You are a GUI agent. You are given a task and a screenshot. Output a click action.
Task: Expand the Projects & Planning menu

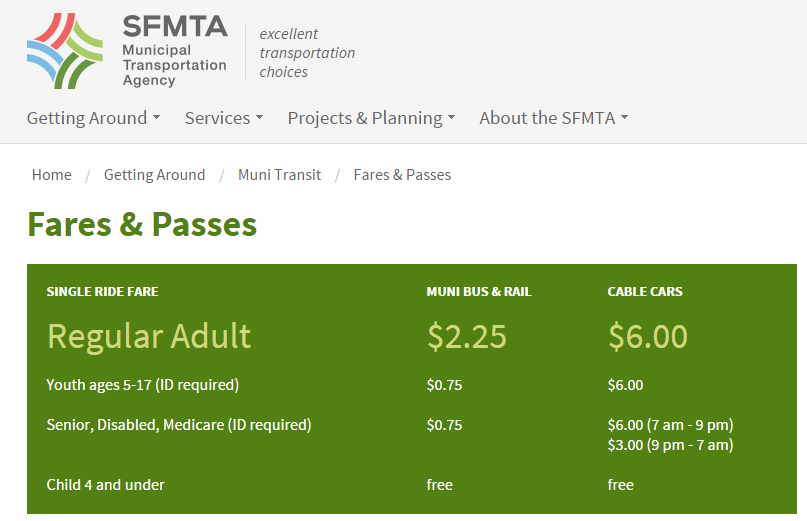(x=371, y=118)
